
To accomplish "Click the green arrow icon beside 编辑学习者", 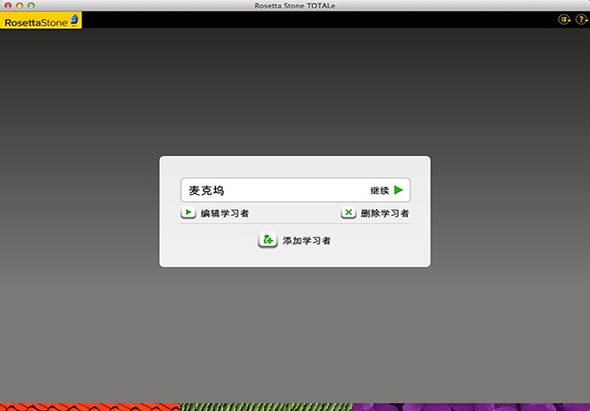I will pos(188,213).
